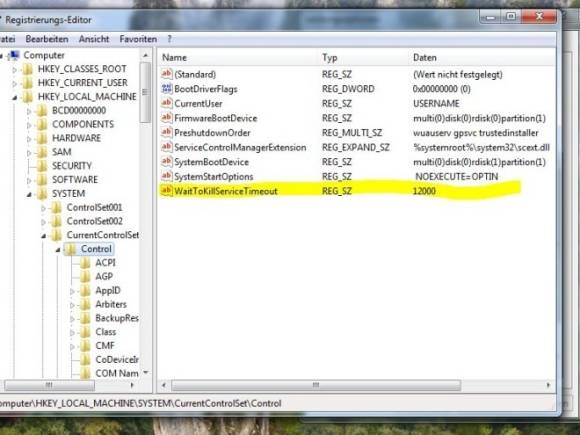
Task: Click the values pane horizontal scrollbar thumb
Action: [316, 385]
